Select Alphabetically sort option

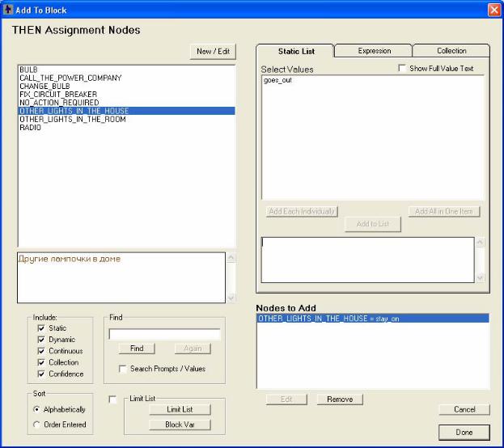[x=36, y=409]
